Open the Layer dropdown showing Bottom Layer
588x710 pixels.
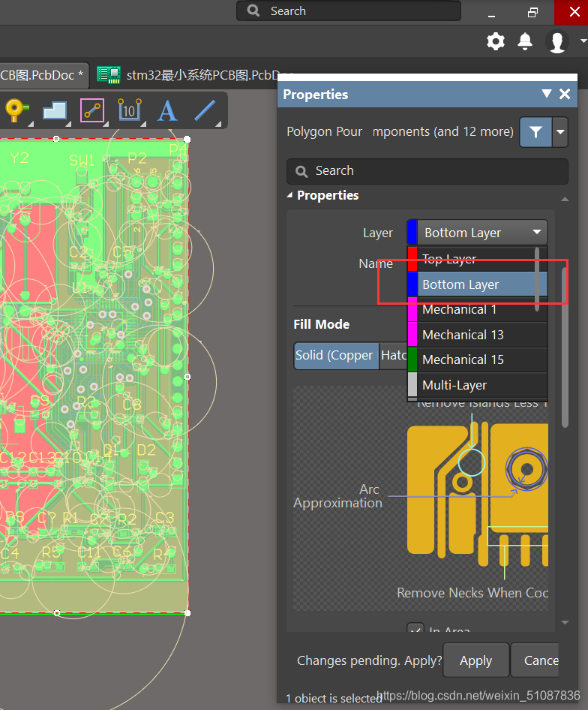(478, 233)
